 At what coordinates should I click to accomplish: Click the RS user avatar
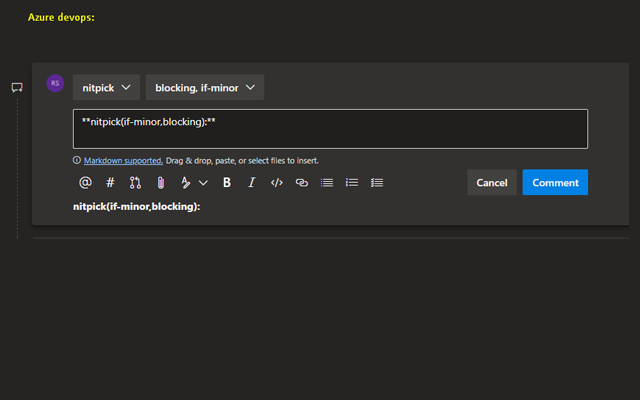pyautogui.click(x=55, y=83)
